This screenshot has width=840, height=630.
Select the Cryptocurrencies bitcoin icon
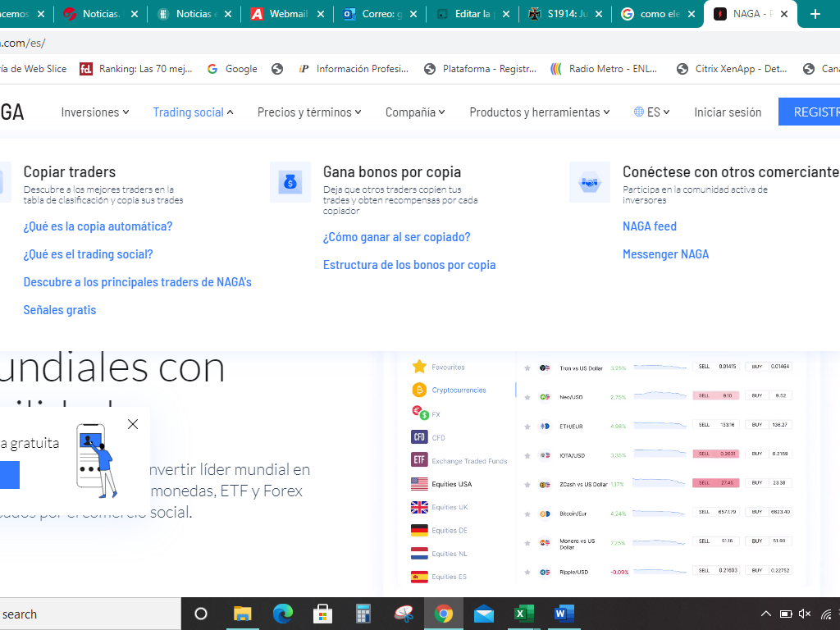419,390
